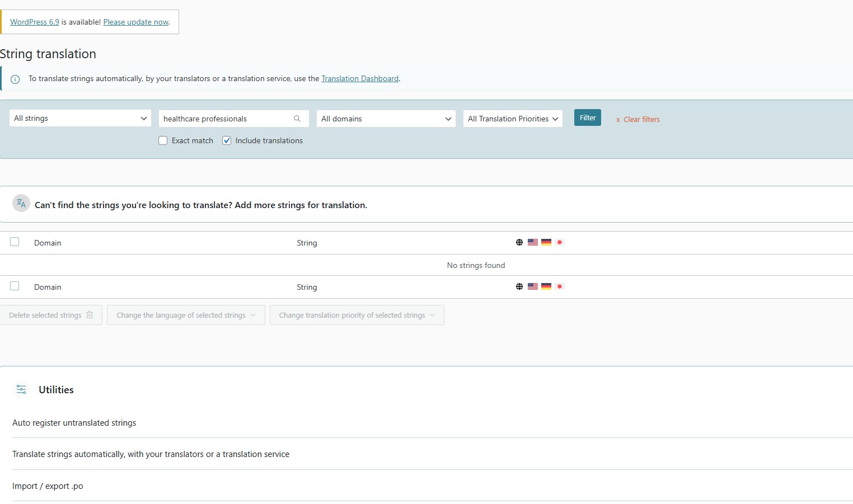Enable the Exact match checkbox

[163, 140]
